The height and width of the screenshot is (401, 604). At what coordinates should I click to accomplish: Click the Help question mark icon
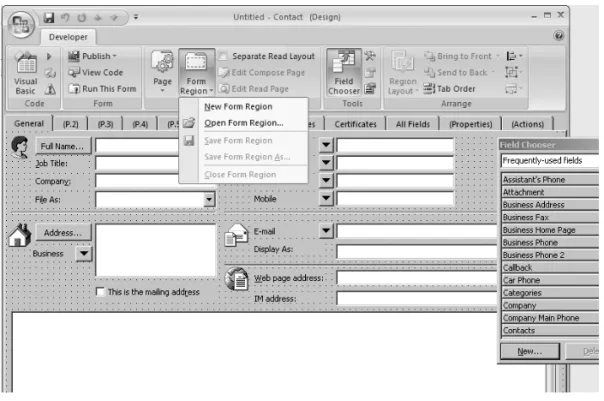pos(559,36)
